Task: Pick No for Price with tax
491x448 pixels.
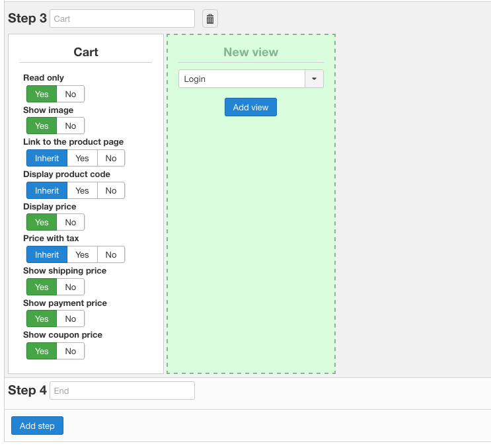Action: pyautogui.click(x=111, y=254)
